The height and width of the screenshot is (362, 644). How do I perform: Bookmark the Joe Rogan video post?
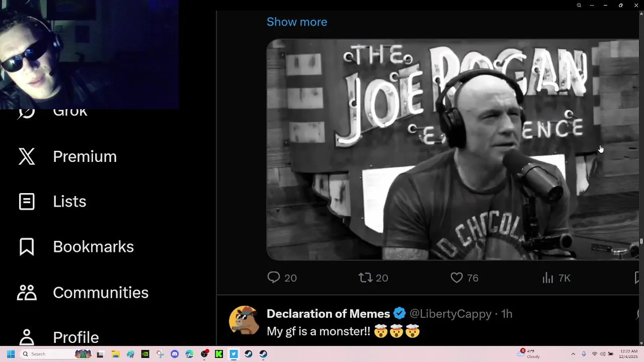(637, 278)
